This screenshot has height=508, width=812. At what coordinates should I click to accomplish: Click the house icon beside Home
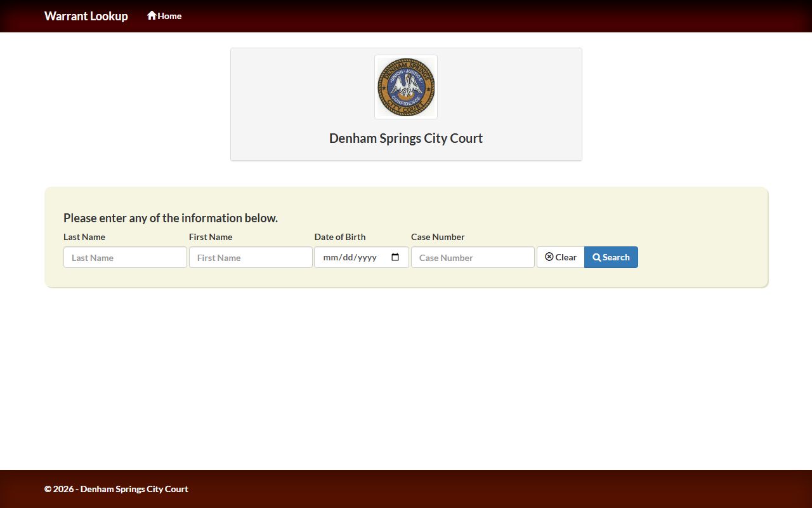[152, 15]
